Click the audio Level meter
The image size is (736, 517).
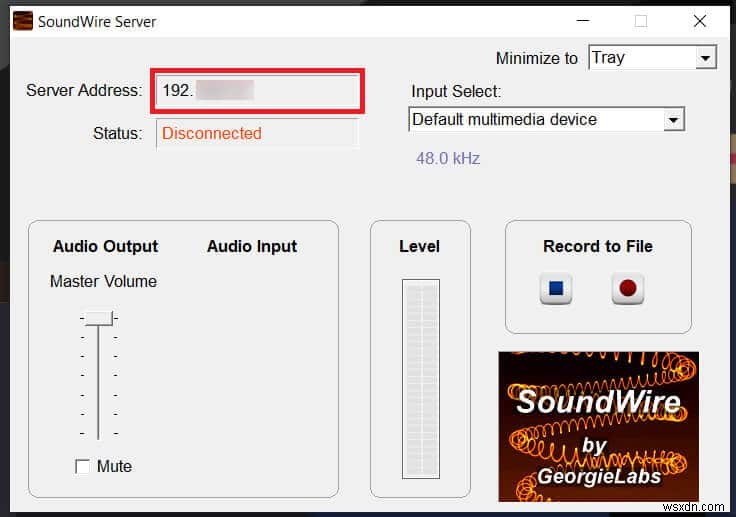coord(421,379)
